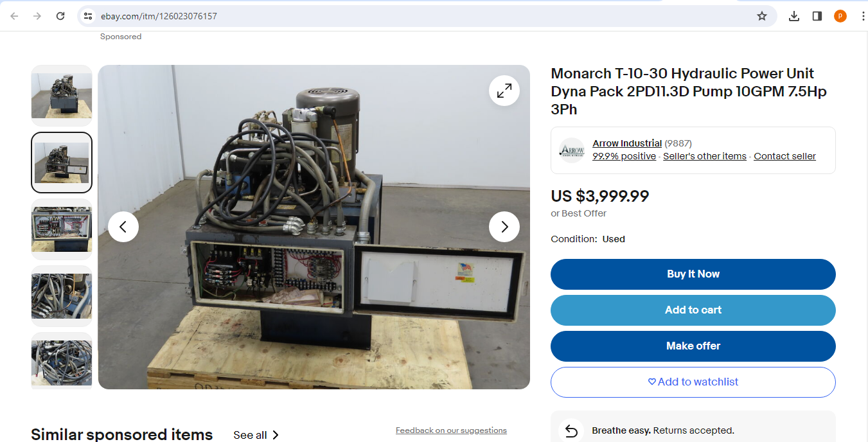The width and height of the screenshot is (868, 442).
Task: Toggle the browser side panel icon
Action: [x=817, y=16]
